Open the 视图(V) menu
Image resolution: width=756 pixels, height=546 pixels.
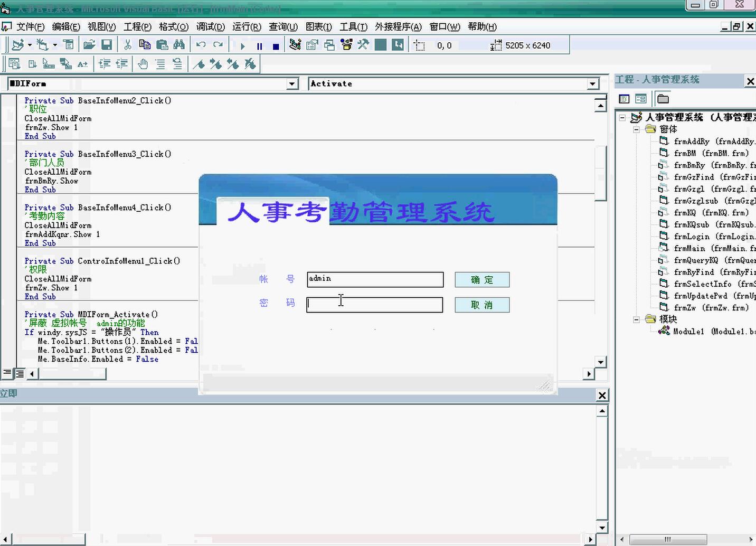tap(101, 26)
